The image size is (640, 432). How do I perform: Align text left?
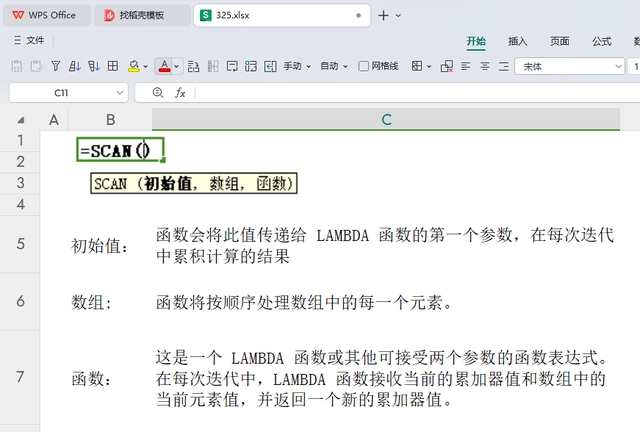pyautogui.click(x=466, y=66)
